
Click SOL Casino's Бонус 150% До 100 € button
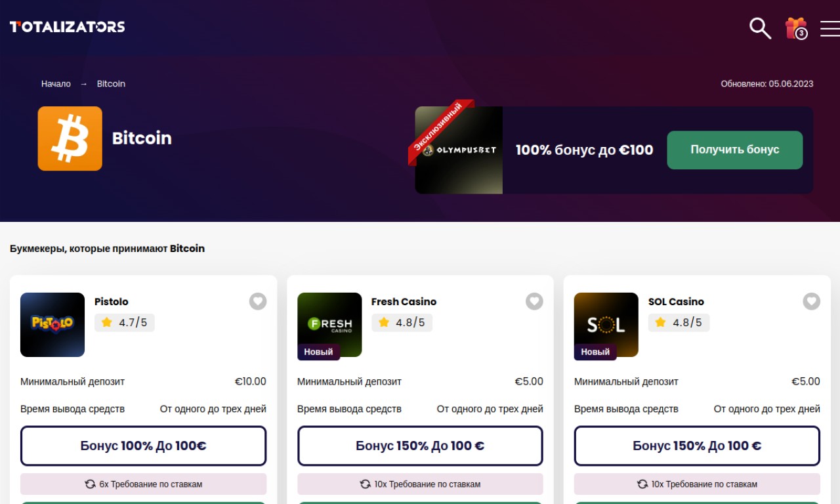[698, 446]
